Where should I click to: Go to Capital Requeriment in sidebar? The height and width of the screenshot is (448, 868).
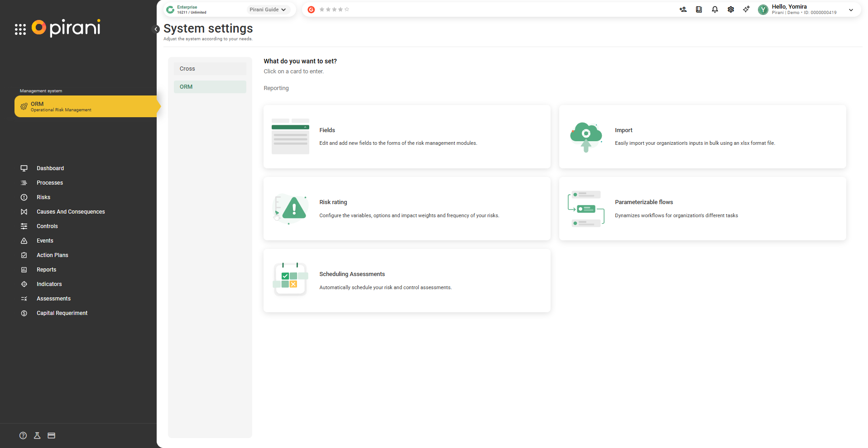[x=62, y=313]
